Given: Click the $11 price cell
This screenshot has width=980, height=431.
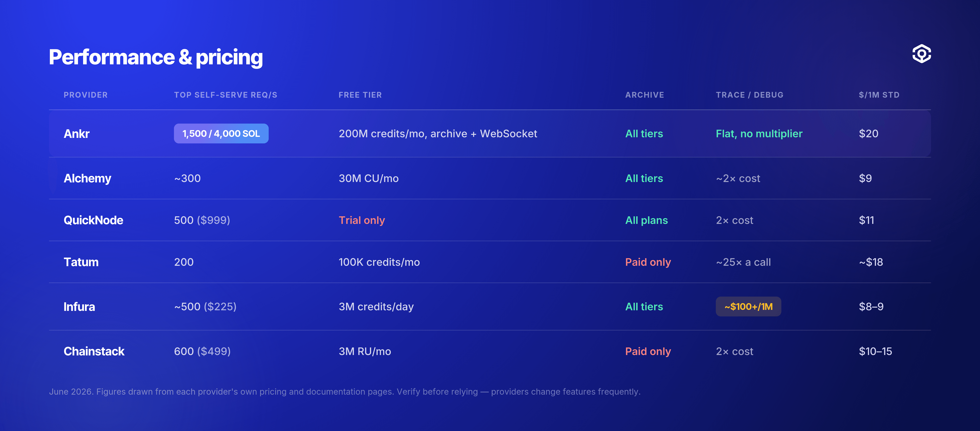Looking at the screenshot, I should point(866,220).
